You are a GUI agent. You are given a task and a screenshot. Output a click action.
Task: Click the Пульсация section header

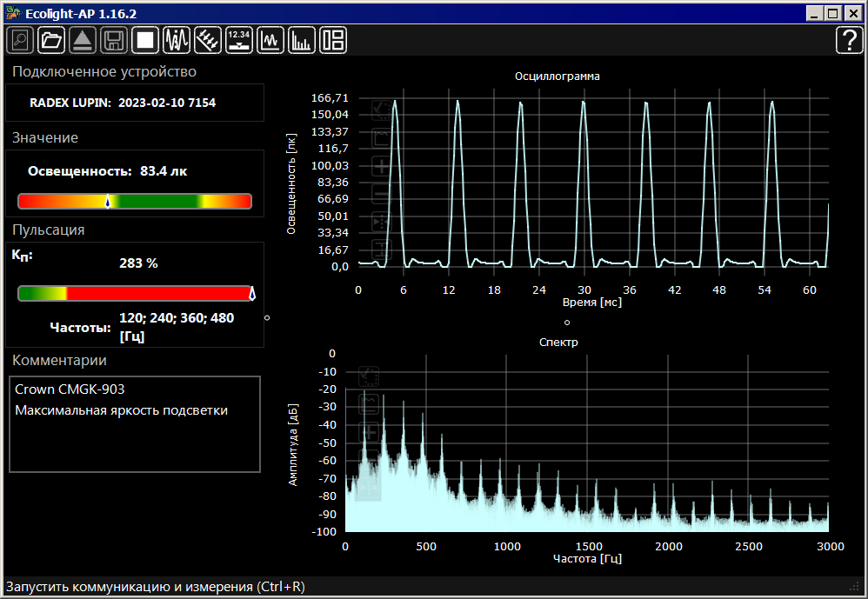48,230
